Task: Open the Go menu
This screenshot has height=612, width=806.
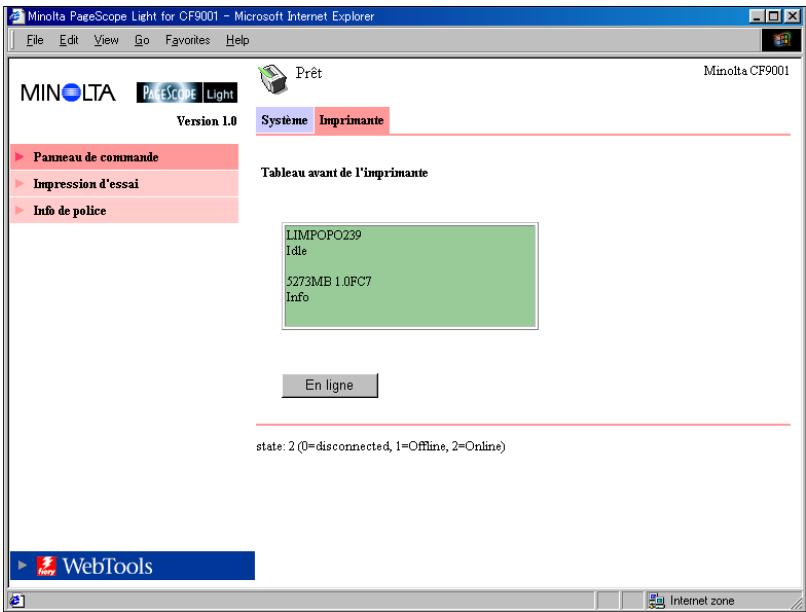Action: tap(142, 40)
